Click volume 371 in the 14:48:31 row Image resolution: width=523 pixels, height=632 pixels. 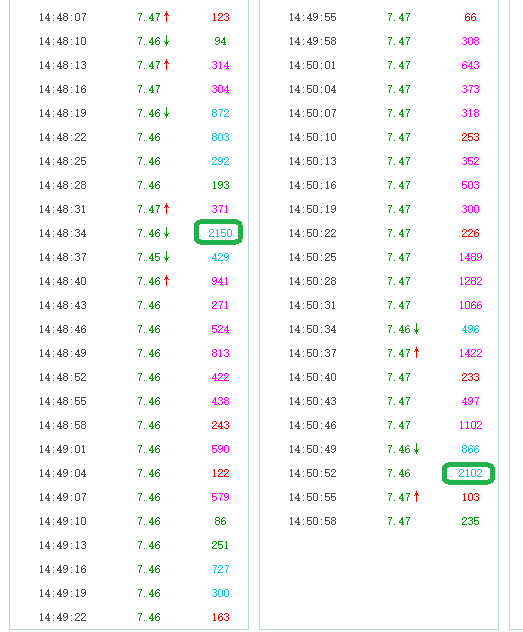pyautogui.click(x=220, y=209)
